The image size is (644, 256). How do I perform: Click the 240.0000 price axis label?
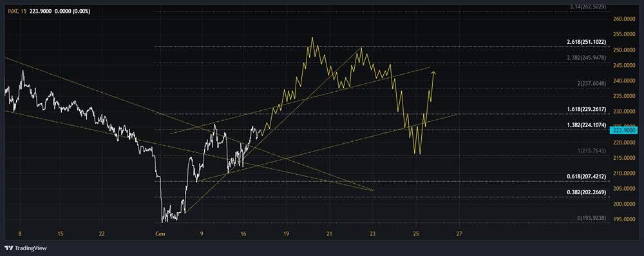624,81
